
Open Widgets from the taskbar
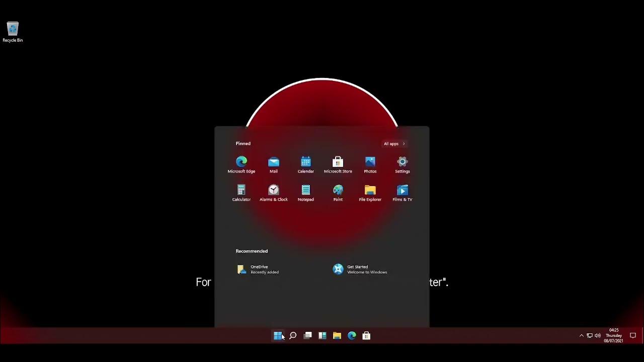323,336
